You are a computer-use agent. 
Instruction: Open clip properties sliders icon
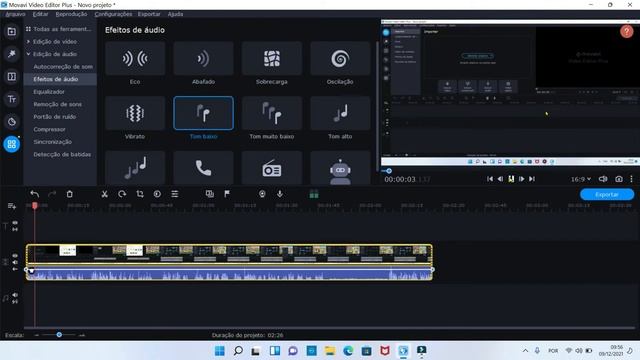pos(175,194)
